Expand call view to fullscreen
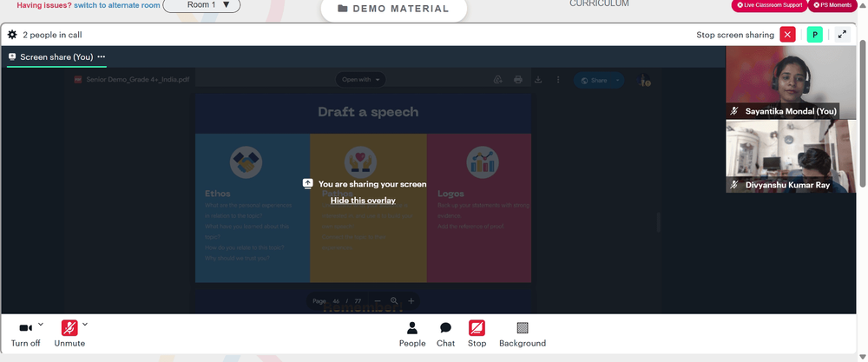The image size is (868, 362). pos(842,35)
